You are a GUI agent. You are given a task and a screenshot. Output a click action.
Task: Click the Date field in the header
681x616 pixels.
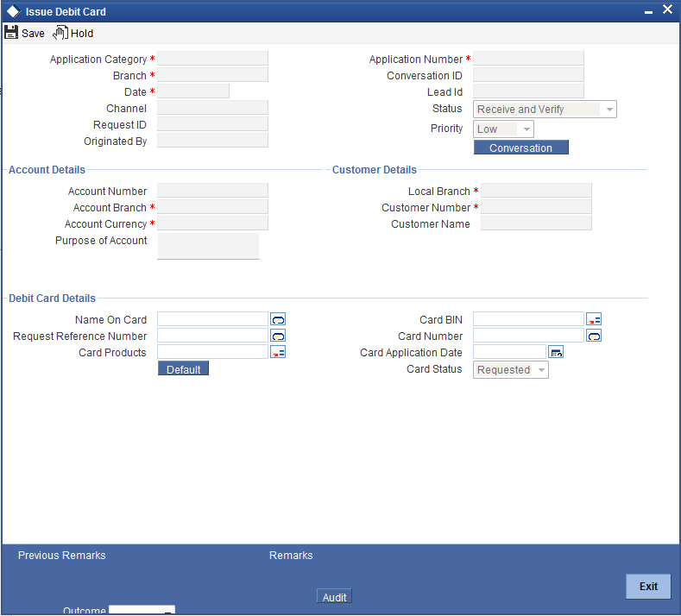pos(193,91)
